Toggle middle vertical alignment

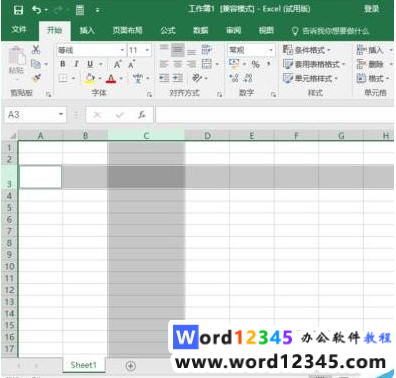pyautogui.click(x=178, y=50)
